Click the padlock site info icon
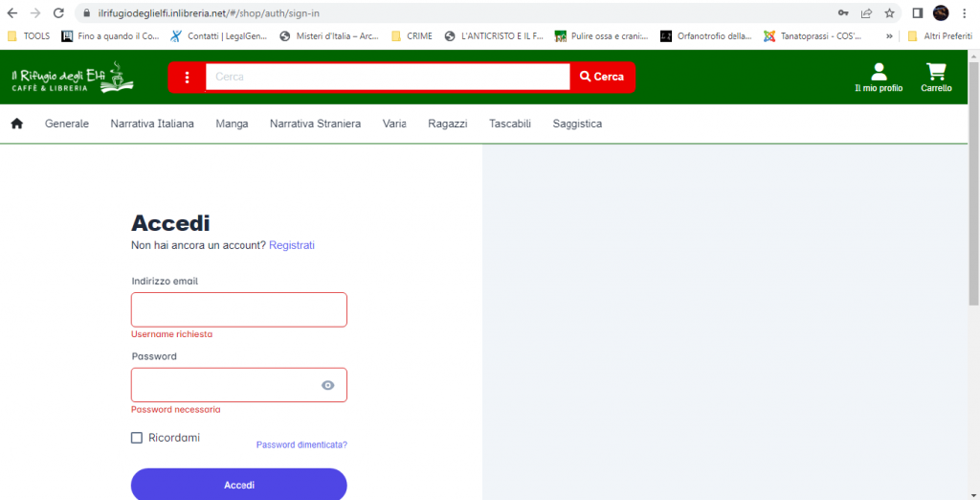The image size is (980, 500). pos(87,13)
